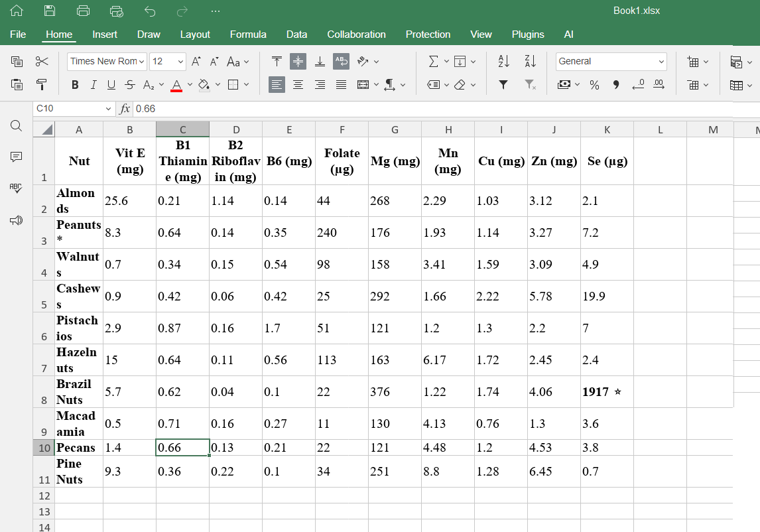The image size is (760, 532).
Task: Open the Comments sidebar panel
Action: pos(17,157)
